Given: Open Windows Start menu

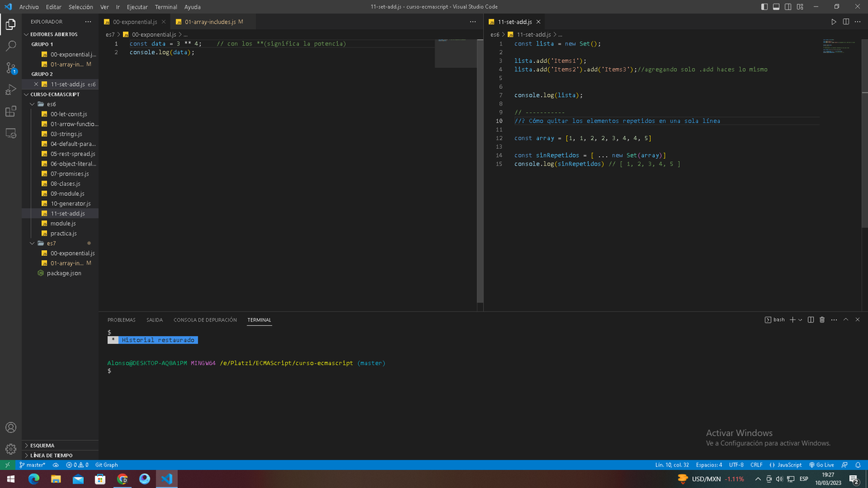Looking at the screenshot, I should pyautogui.click(x=11, y=479).
